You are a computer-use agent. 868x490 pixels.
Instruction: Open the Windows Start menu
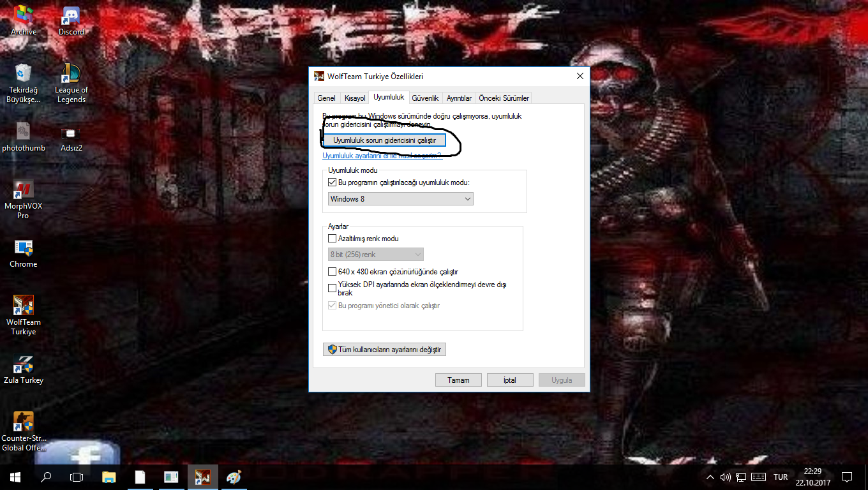pos(15,477)
